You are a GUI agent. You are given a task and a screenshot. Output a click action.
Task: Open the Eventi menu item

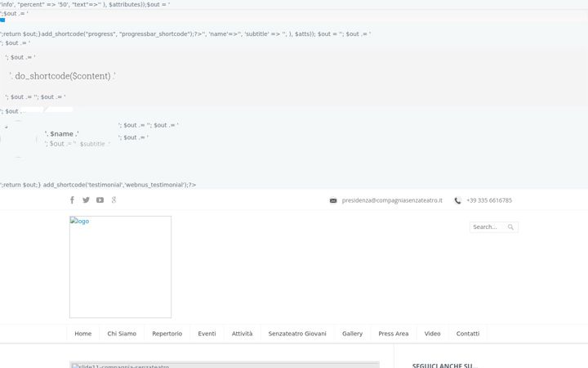pyautogui.click(x=207, y=334)
